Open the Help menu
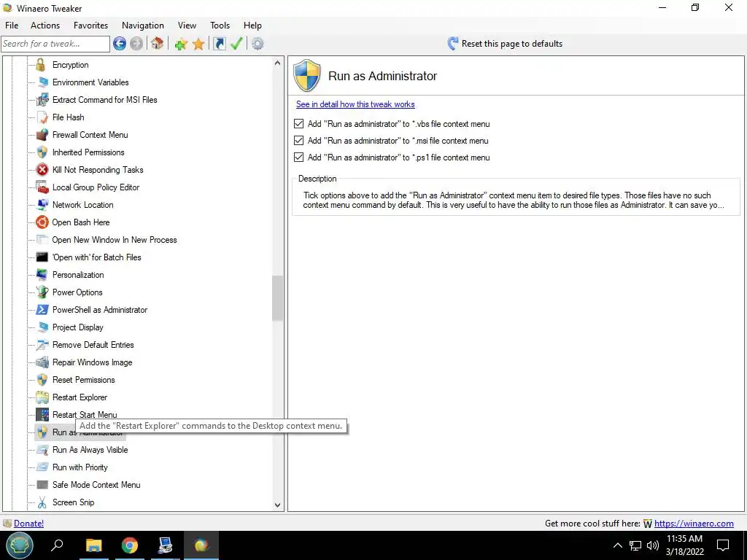Image resolution: width=747 pixels, height=560 pixels. (x=252, y=26)
